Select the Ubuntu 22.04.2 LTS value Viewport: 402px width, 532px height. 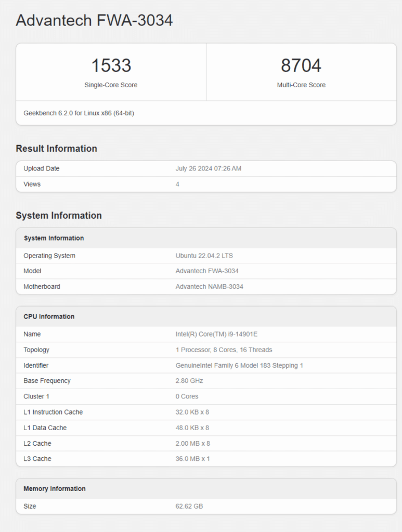[204, 256]
